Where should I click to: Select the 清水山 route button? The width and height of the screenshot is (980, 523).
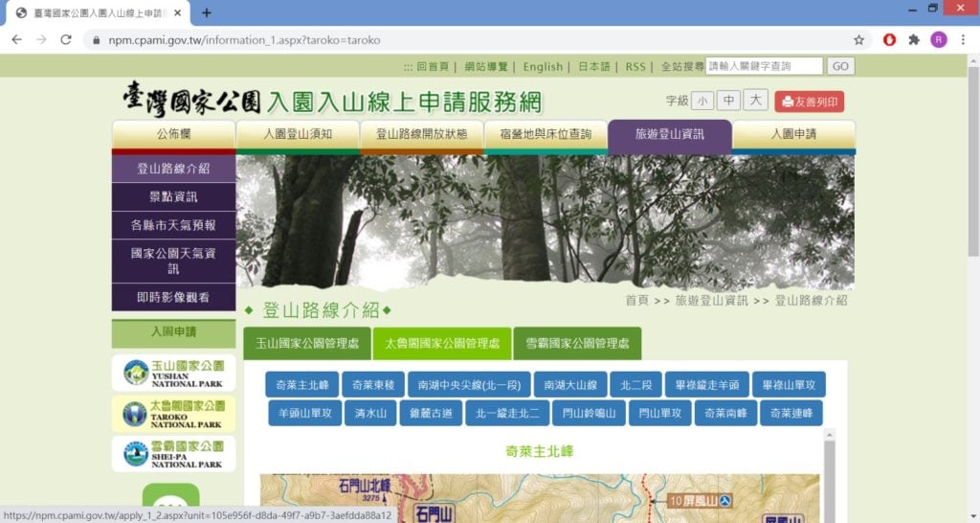coord(370,413)
